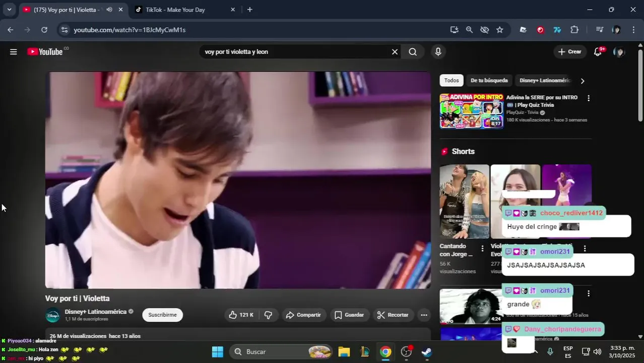Open more actions ellipsis under video
Viewport: 644px width, 363px height.
tap(424, 315)
